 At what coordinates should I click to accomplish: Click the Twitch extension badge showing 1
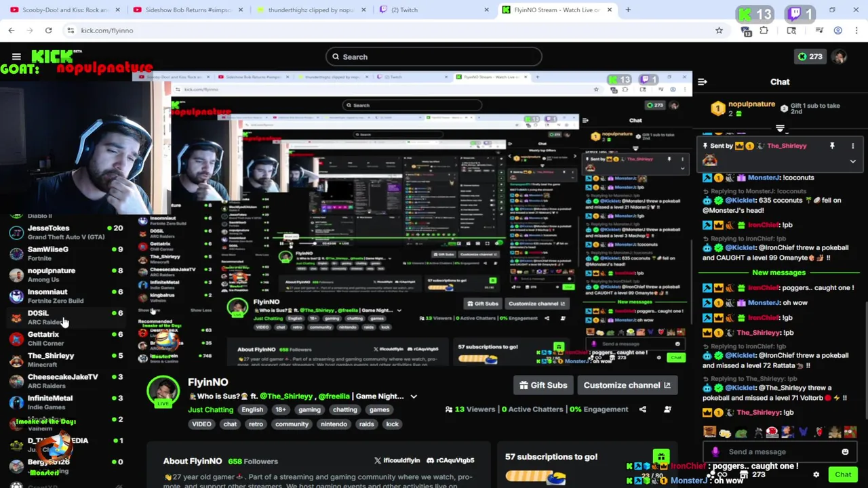[800, 14]
